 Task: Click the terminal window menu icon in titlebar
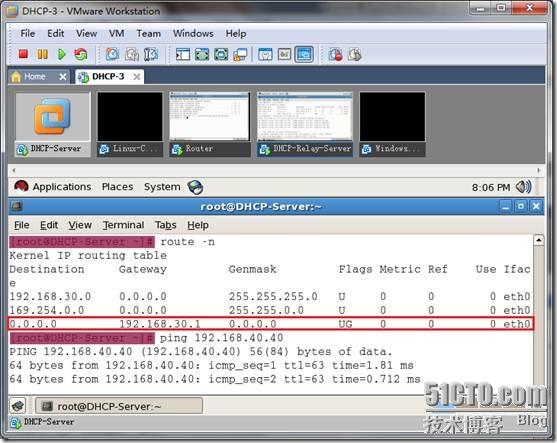pyautogui.click(x=17, y=206)
